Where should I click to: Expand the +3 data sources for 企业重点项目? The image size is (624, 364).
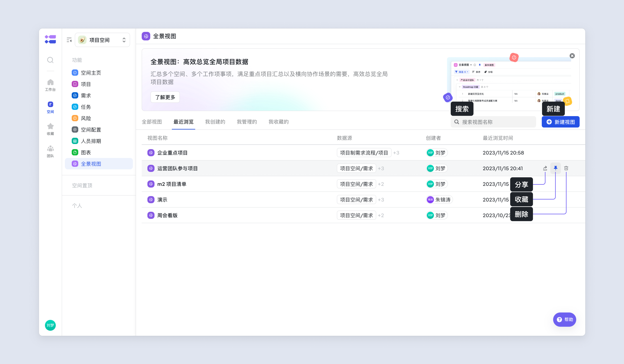pyautogui.click(x=396, y=153)
